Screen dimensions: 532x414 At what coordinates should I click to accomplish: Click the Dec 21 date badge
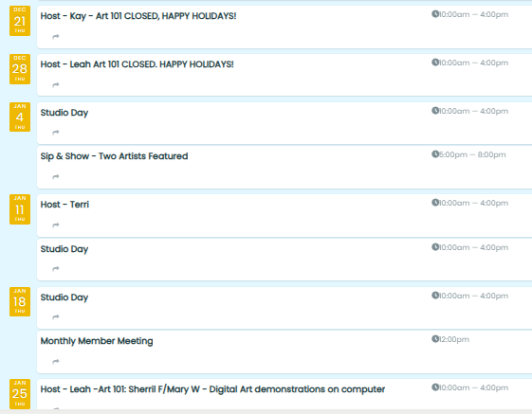point(20,21)
